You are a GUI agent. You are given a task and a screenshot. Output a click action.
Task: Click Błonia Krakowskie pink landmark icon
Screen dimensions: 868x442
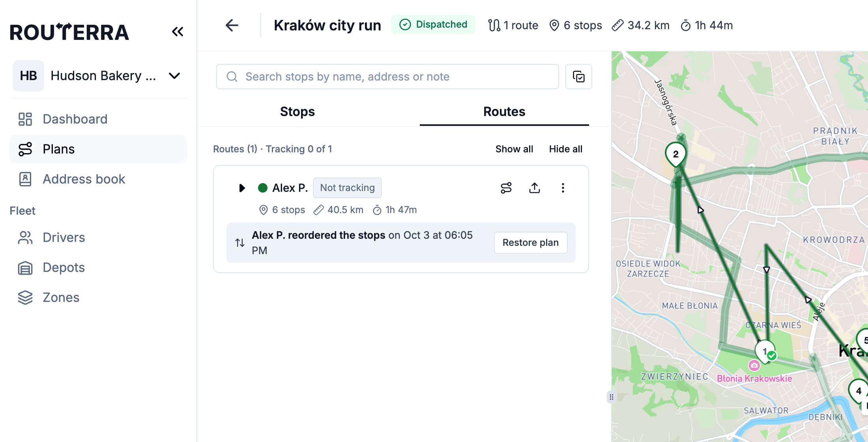[754, 365]
